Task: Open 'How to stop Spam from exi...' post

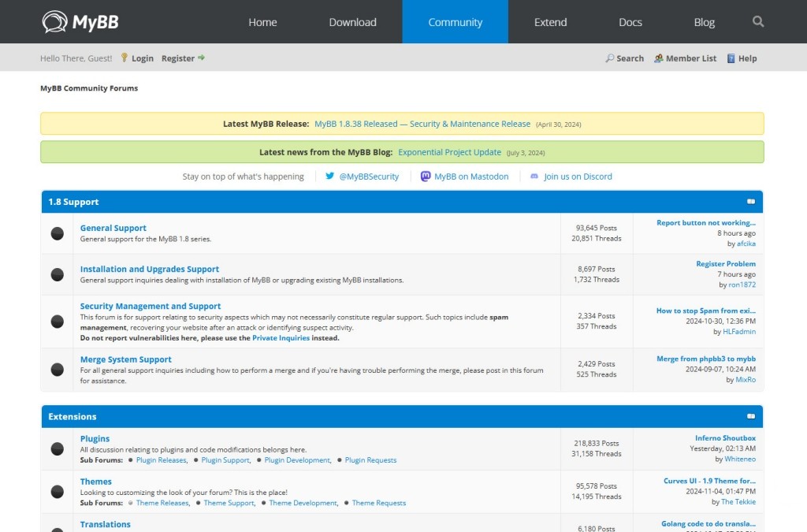Action: [706, 311]
